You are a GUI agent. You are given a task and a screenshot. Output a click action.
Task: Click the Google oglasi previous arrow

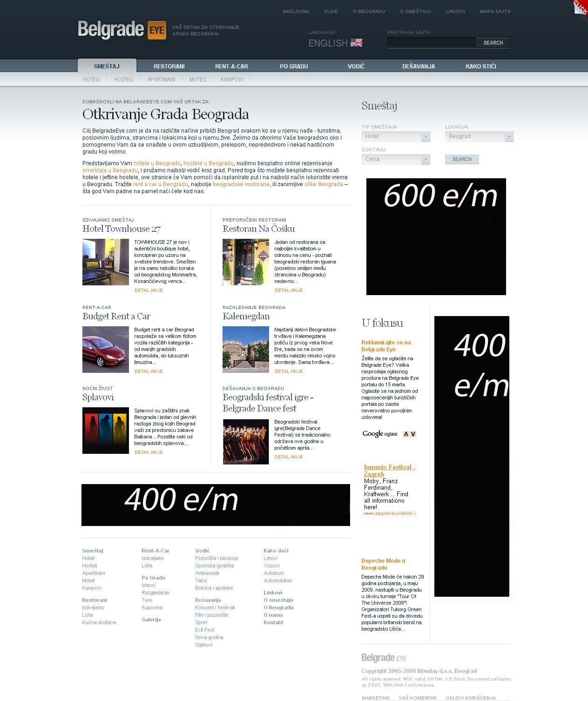pos(406,434)
